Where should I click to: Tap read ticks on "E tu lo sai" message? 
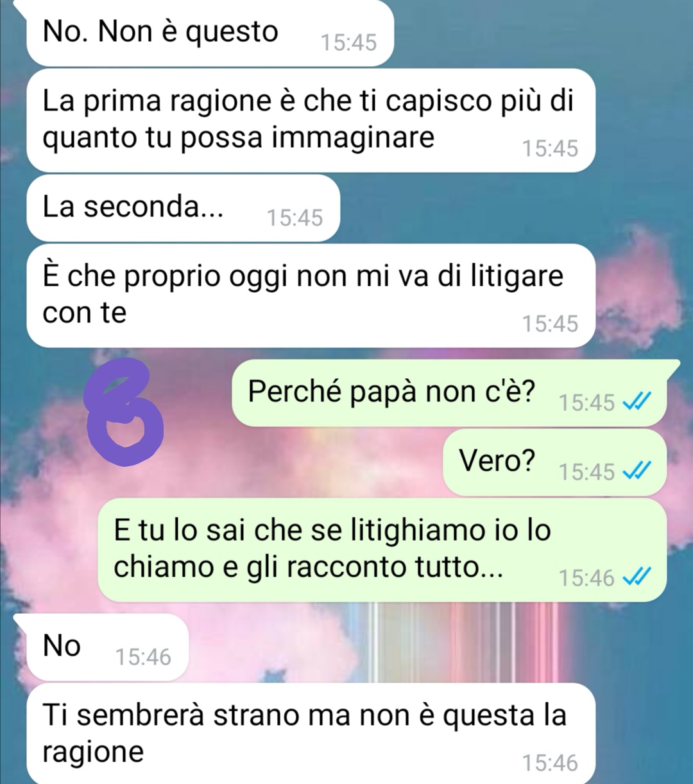pyautogui.click(x=637, y=578)
